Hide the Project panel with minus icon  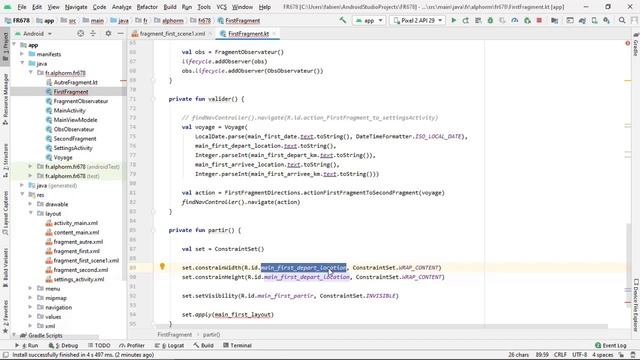point(120,33)
